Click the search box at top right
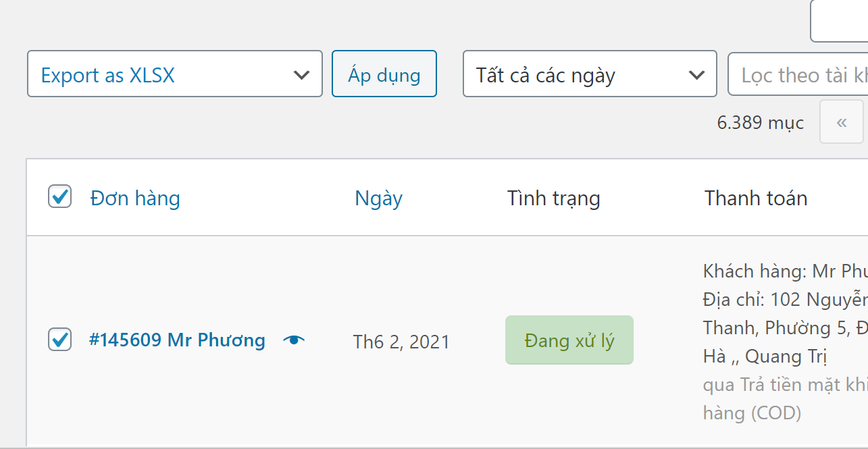The width and height of the screenshot is (868, 449). 839,20
